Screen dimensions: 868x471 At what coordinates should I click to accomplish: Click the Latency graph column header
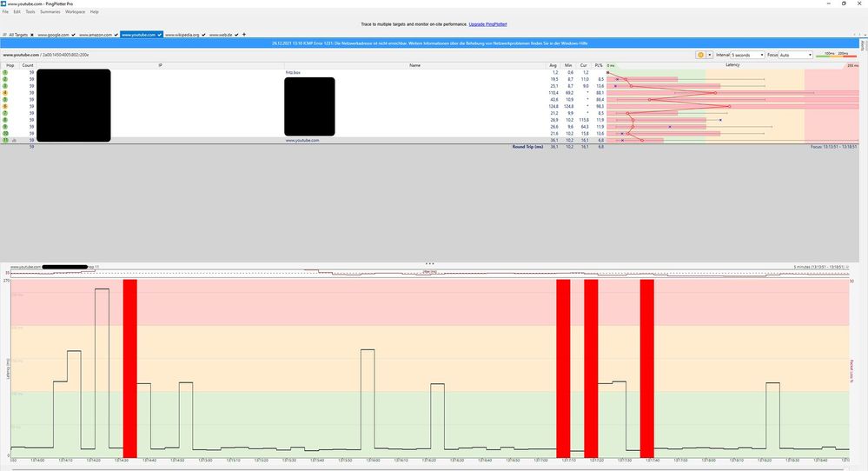[x=732, y=65]
